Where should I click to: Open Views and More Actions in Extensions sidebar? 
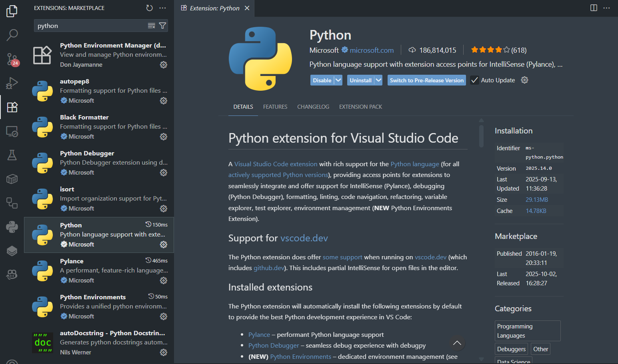click(x=162, y=8)
